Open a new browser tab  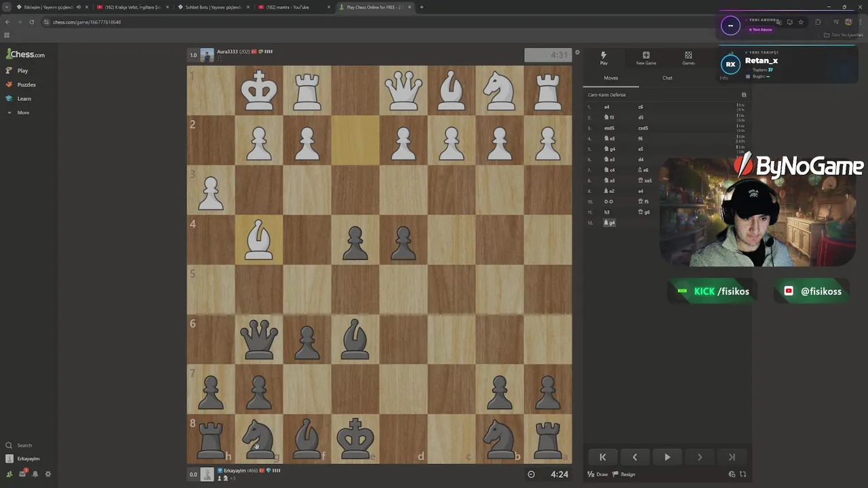click(422, 7)
